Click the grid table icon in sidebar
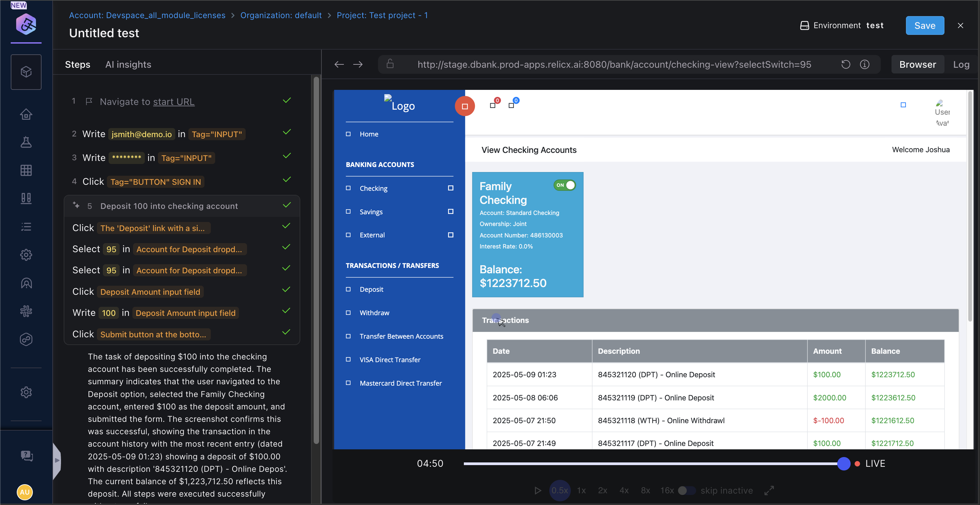Screen dimensions: 980x505 (x=26, y=170)
